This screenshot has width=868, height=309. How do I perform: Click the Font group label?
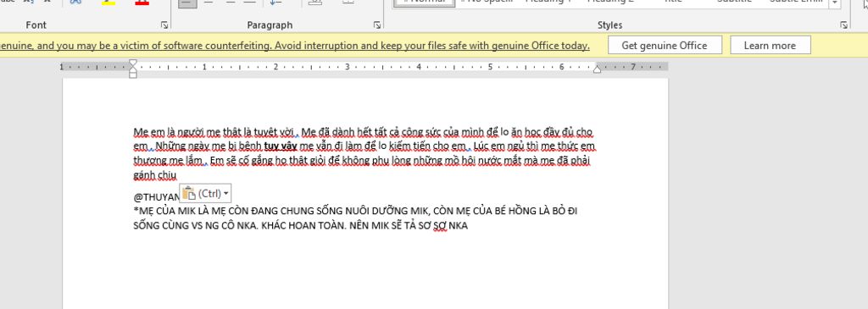(36, 25)
